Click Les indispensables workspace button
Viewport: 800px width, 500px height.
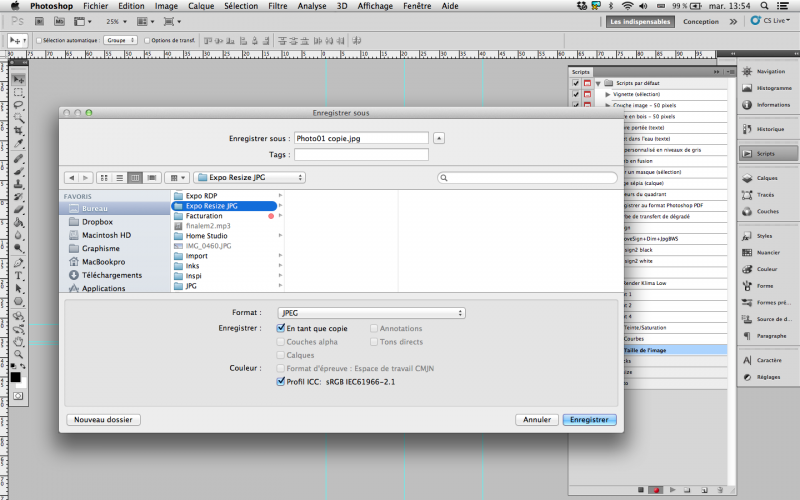pyautogui.click(x=640, y=21)
